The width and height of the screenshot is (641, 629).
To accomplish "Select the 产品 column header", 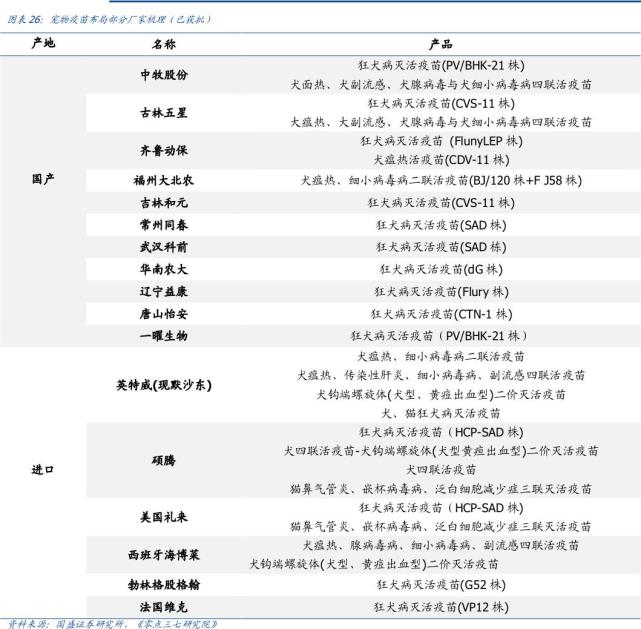I will click(441, 44).
